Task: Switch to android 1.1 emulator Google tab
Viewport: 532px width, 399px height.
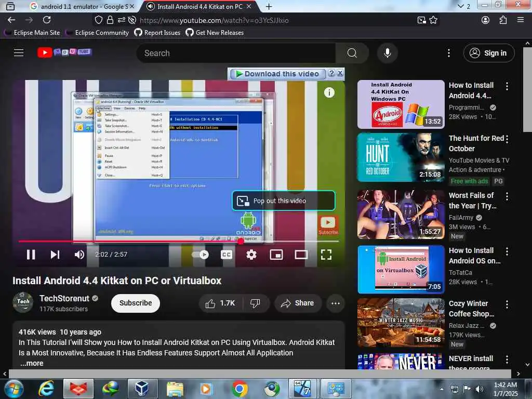Action: 82,6
